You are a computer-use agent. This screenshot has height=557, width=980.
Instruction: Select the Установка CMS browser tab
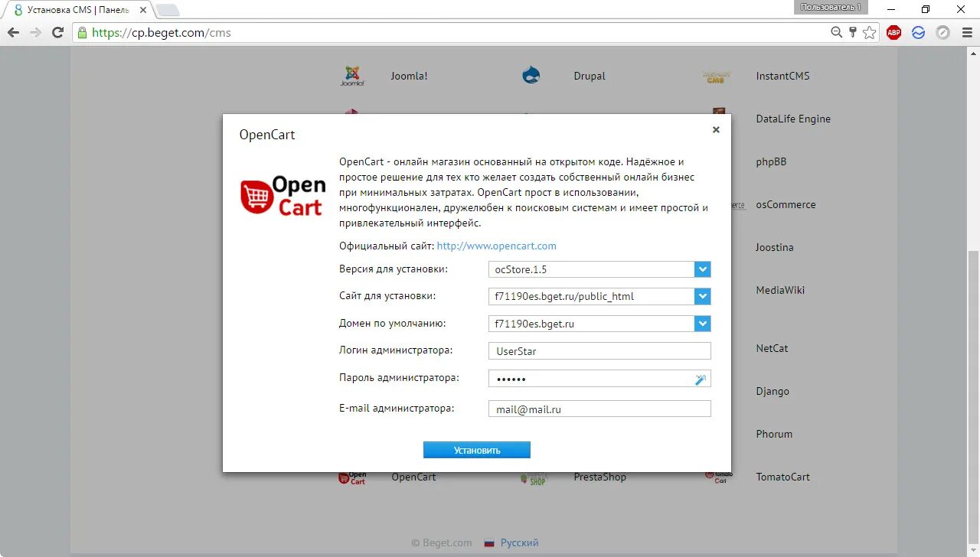click(x=77, y=10)
